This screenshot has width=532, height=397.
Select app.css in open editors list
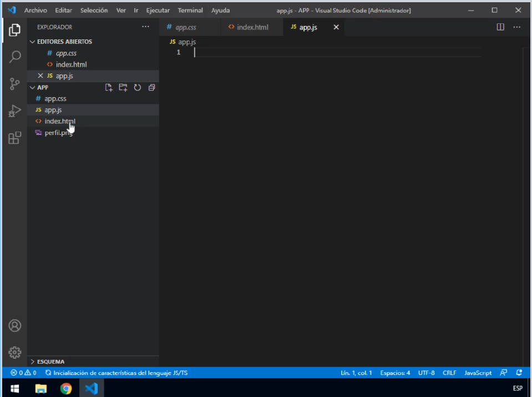93,53
